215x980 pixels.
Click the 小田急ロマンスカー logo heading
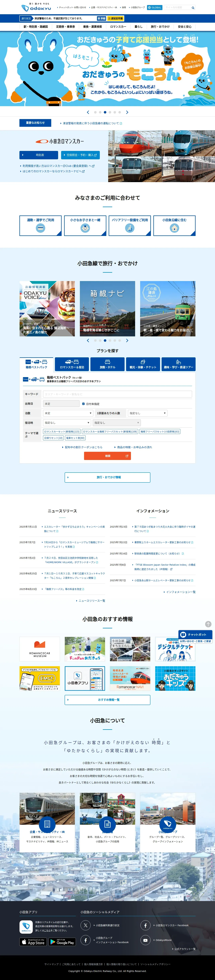pyautogui.click(x=60, y=141)
